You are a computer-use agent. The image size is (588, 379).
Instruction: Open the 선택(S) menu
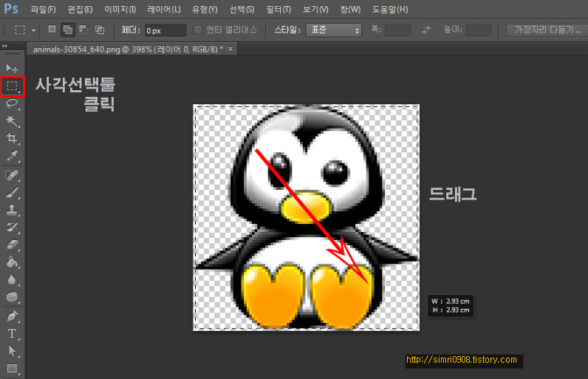[x=242, y=10]
